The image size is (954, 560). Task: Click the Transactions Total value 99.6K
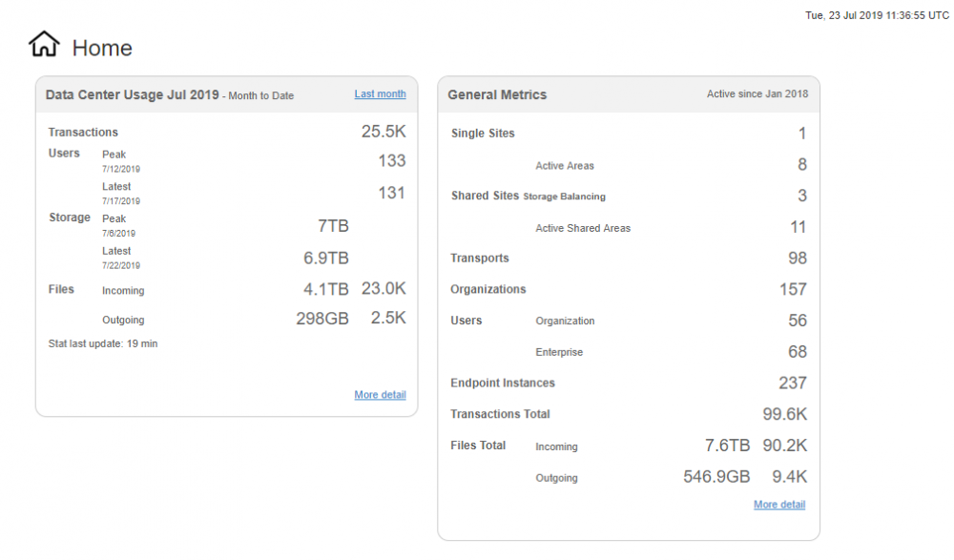785,414
